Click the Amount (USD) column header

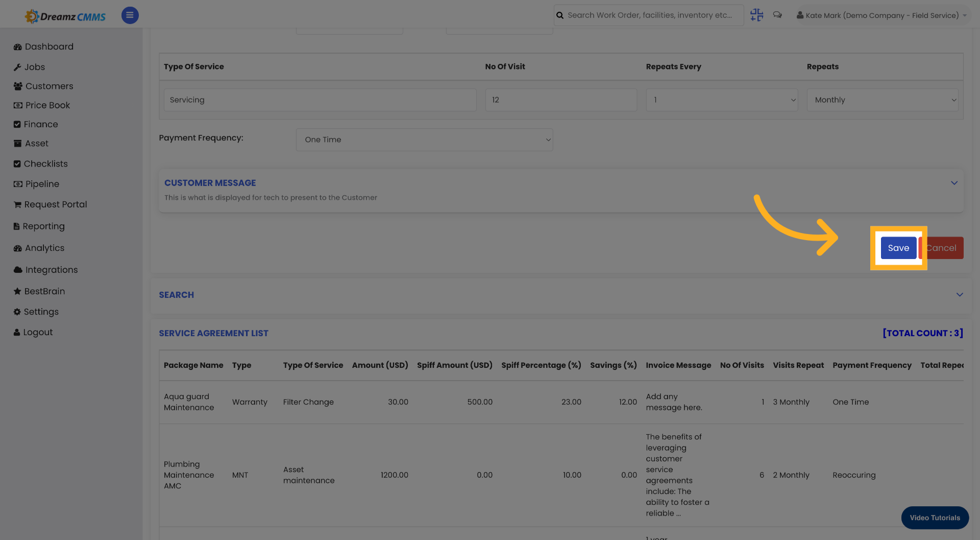pyautogui.click(x=380, y=365)
